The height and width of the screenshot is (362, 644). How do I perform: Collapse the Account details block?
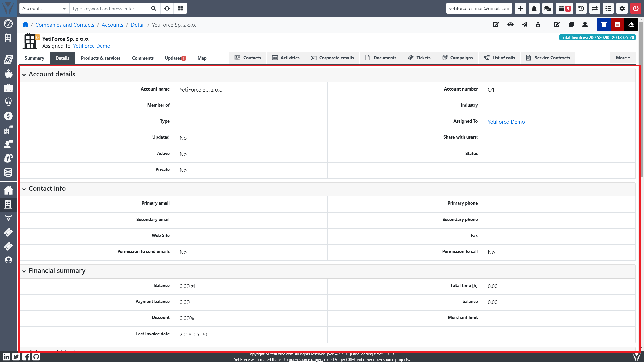[24, 75]
